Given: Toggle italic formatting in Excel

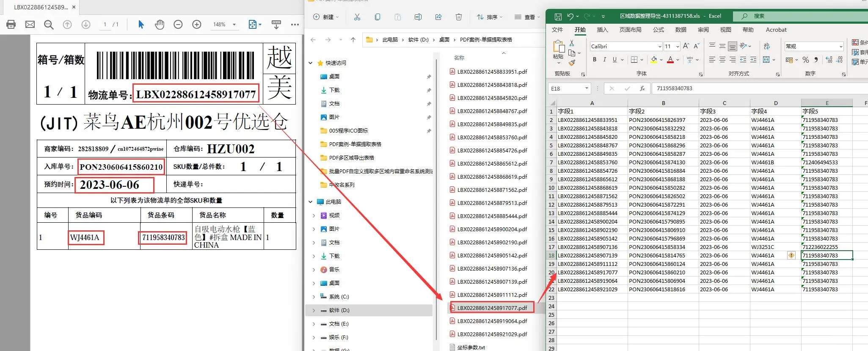Looking at the screenshot, I should [605, 60].
